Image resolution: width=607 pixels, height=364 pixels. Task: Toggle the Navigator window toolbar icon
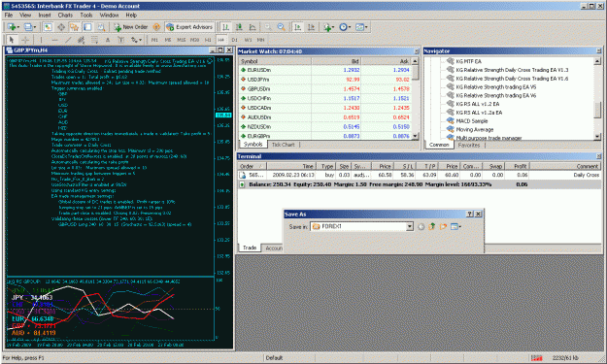74,27
